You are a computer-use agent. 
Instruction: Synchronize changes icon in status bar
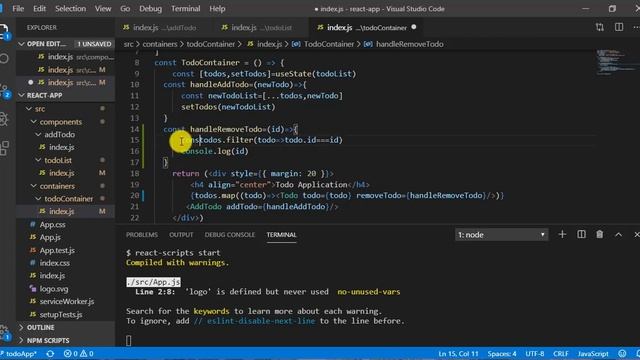[50, 354]
